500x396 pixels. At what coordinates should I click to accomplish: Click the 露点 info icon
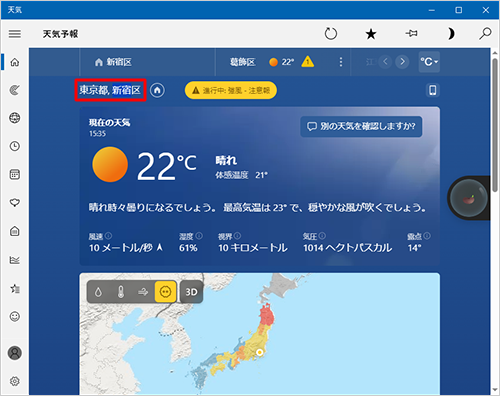427,236
